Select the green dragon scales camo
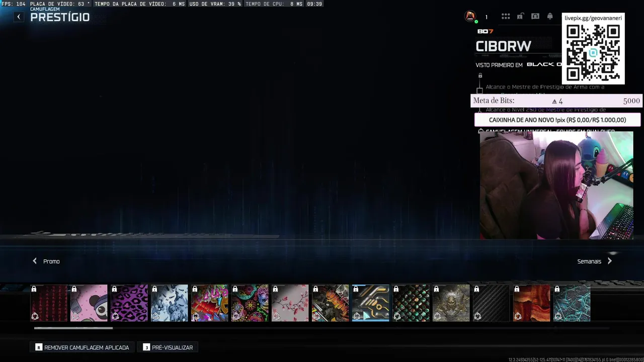 [411, 303]
